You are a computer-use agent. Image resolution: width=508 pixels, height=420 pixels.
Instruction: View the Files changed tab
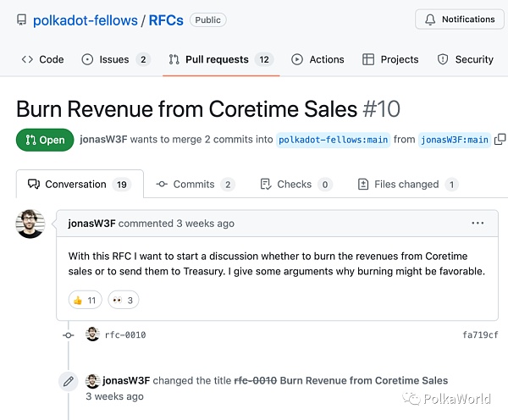(x=407, y=184)
